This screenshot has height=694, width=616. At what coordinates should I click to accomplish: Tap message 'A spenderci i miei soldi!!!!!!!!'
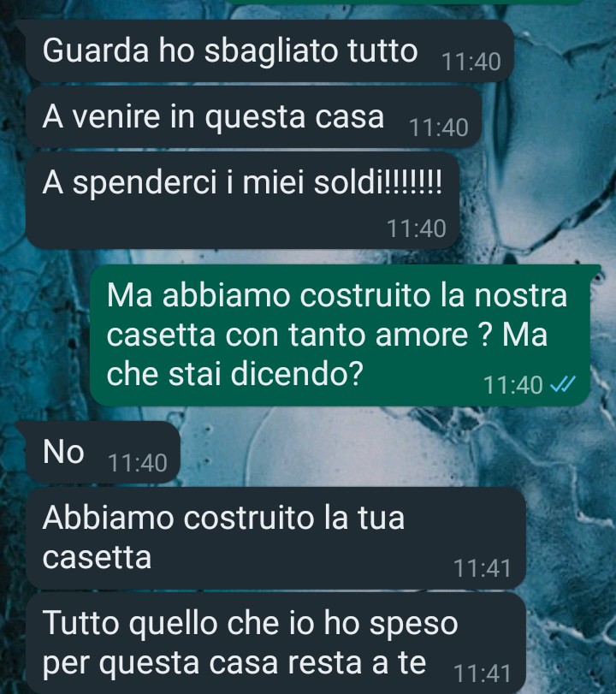point(242,200)
